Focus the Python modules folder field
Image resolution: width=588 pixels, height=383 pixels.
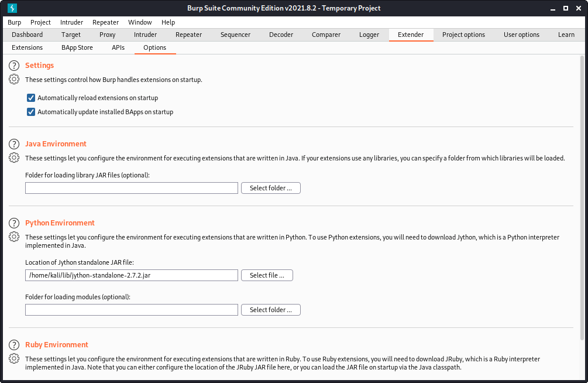[x=131, y=310]
